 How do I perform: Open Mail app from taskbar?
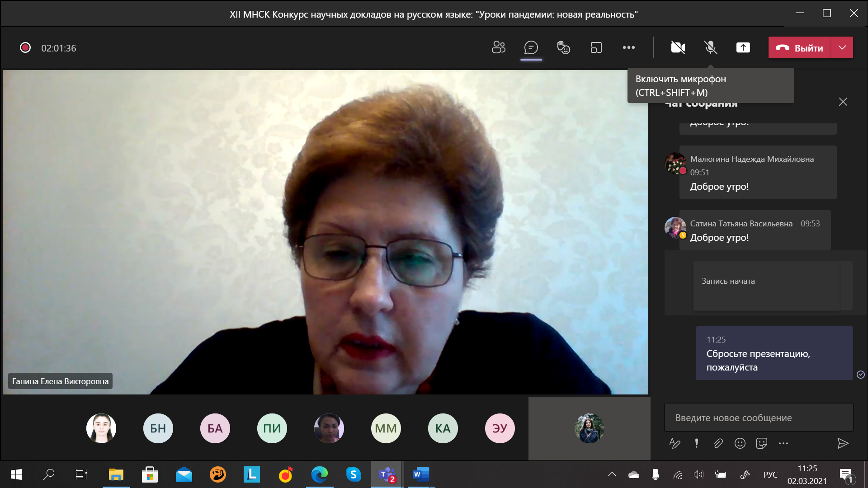184,474
